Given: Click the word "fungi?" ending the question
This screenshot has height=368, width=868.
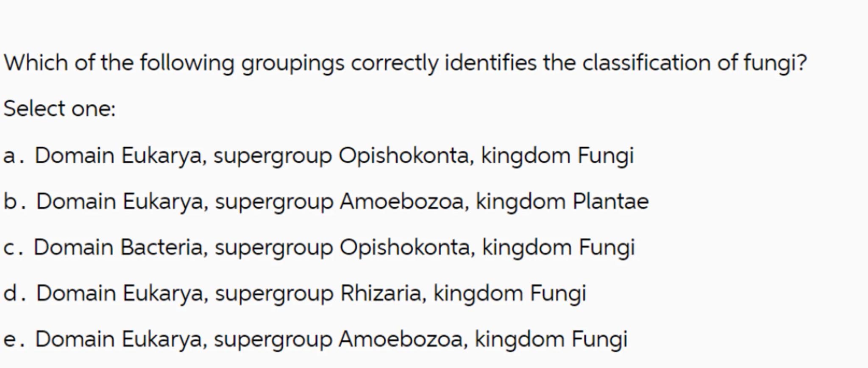Looking at the screenshot, I should tap(775, 63).
